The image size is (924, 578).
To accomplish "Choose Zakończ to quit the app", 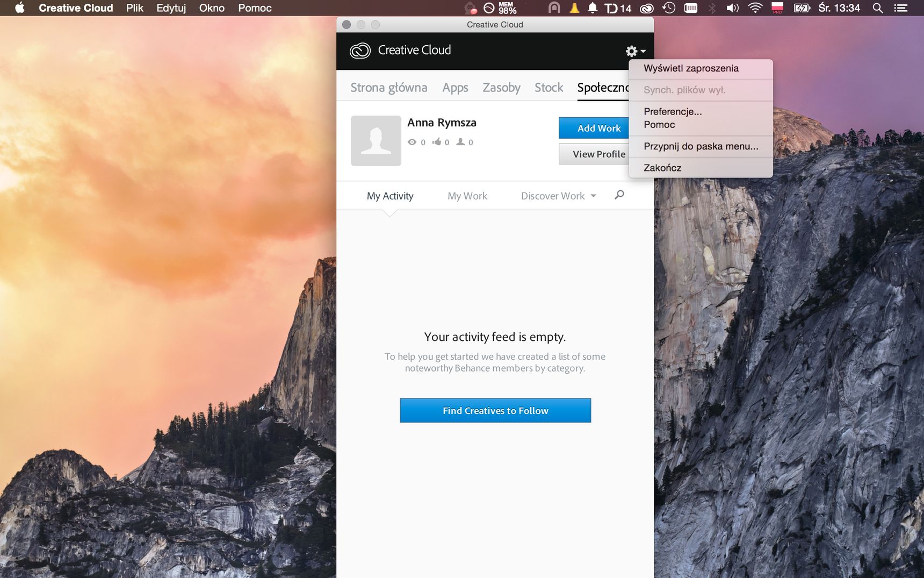I will click(701, 168).
